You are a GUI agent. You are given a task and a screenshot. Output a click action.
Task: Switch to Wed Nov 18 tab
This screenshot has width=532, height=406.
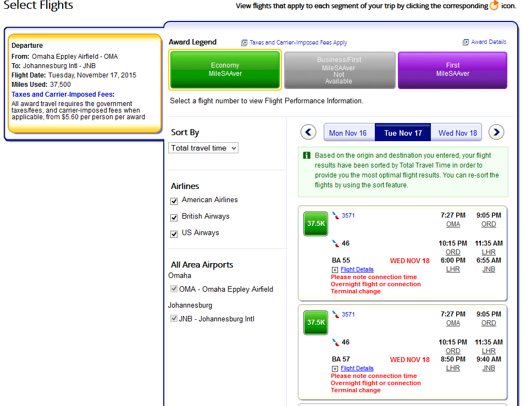pos(457,133)
